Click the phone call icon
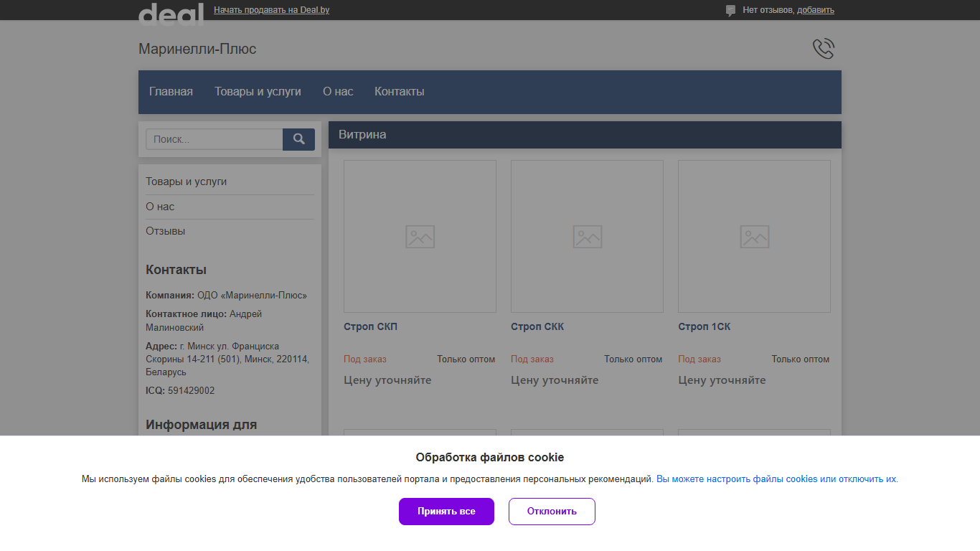Image resolution: width=980 pixels, height=551 pixels. click(x=824, y=49)
